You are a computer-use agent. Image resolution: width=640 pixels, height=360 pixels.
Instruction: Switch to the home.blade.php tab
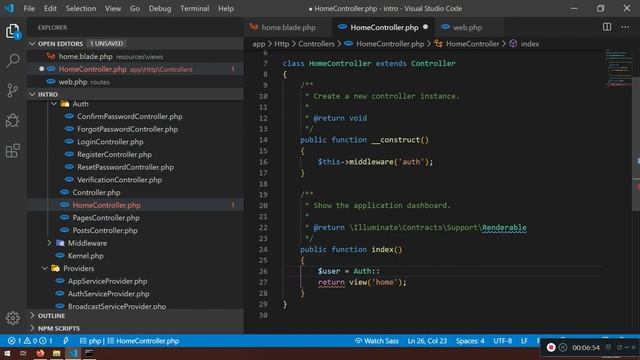click(x=288, y=27)
